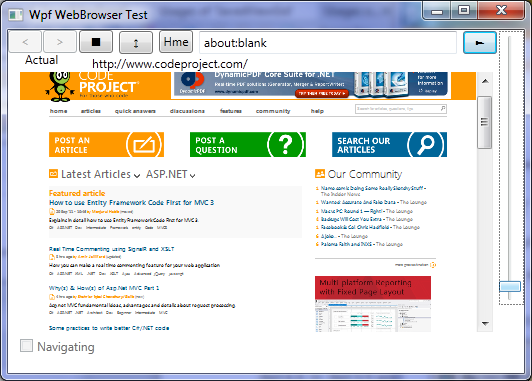Expand the ASP.NET category dropdown
The height and width of the screenshot is (381, 532).
[x=171, y=174]
